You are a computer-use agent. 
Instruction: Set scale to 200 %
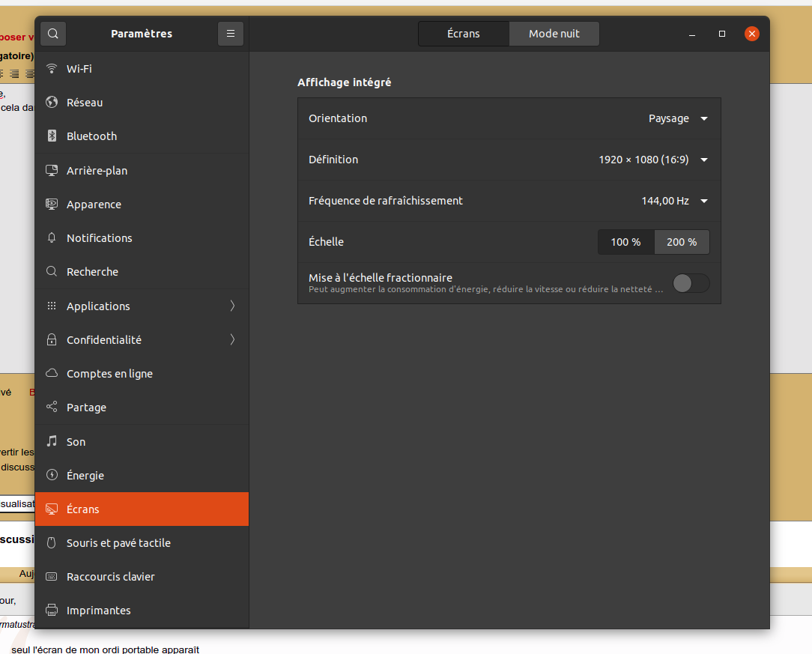click(682, 242)
